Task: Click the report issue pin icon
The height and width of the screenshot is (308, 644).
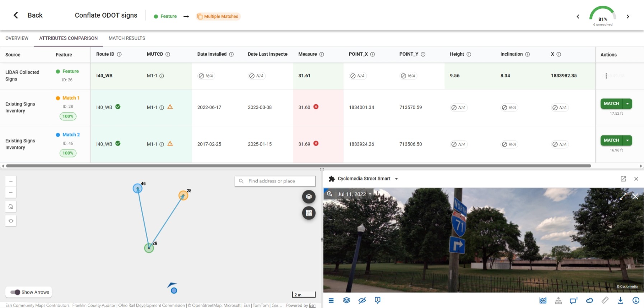Action: coord(377,300)
